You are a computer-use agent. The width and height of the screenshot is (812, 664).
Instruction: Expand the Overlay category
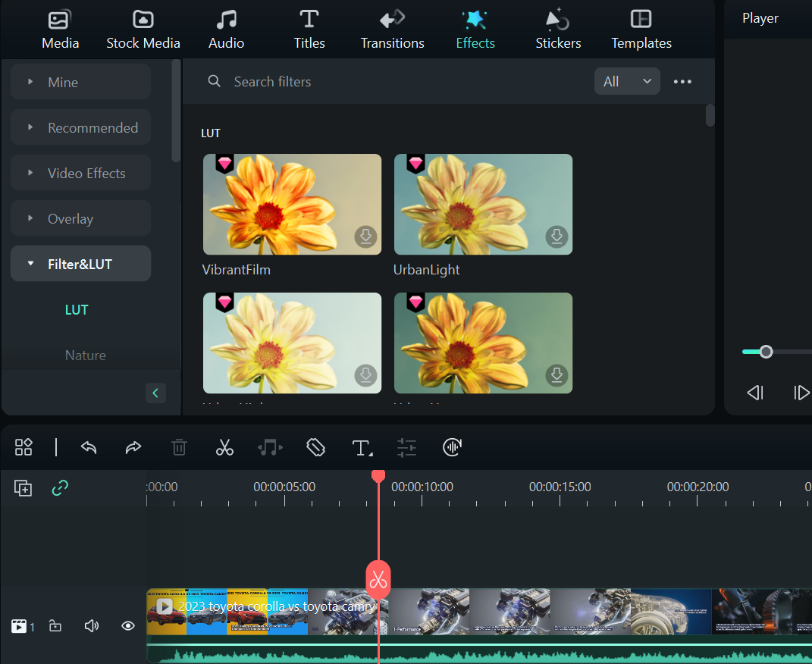coord(81,218)
